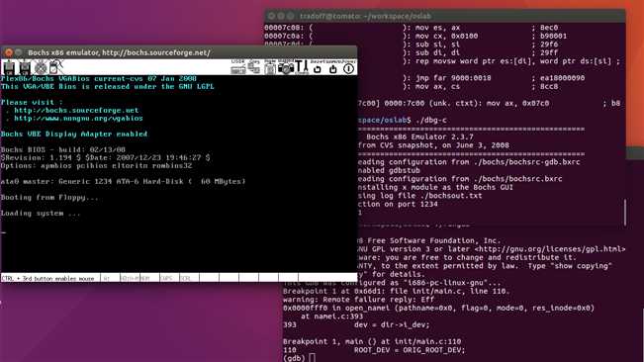The image size is (644, 362).
Task: Click the Reset icon in Bochs toolbar
Action: tap(318, 67)
